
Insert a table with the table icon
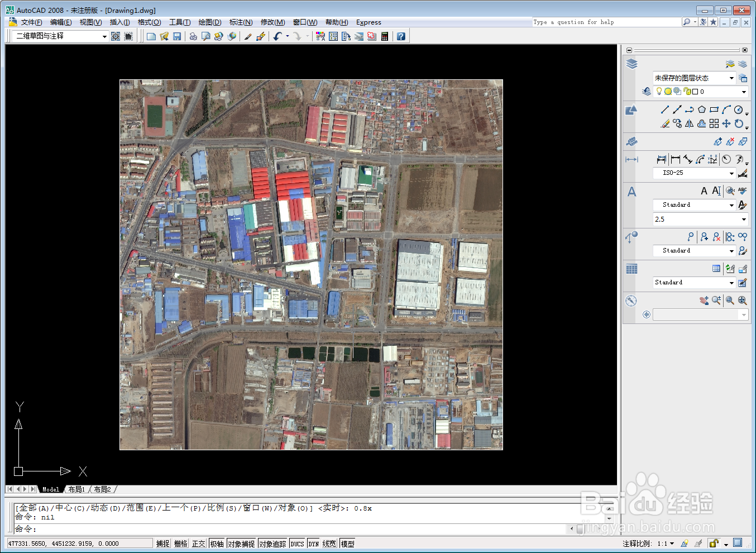pos(716,269)
